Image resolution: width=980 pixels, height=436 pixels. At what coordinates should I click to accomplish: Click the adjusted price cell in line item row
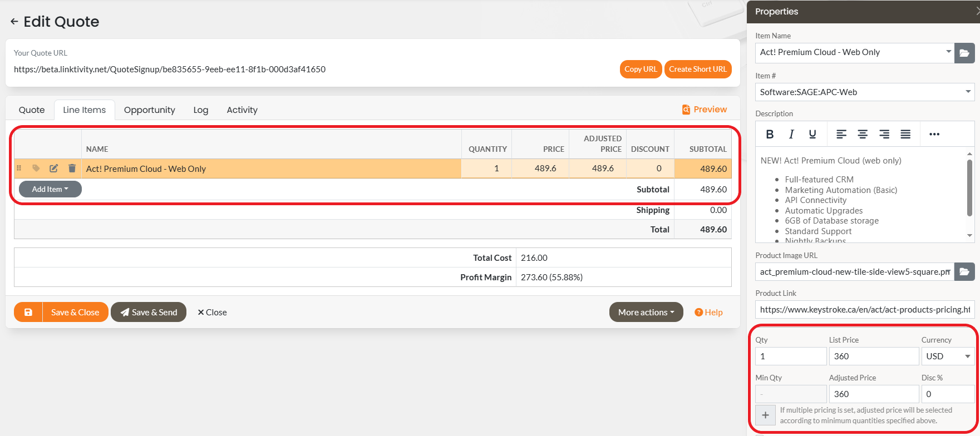point(598,169)
